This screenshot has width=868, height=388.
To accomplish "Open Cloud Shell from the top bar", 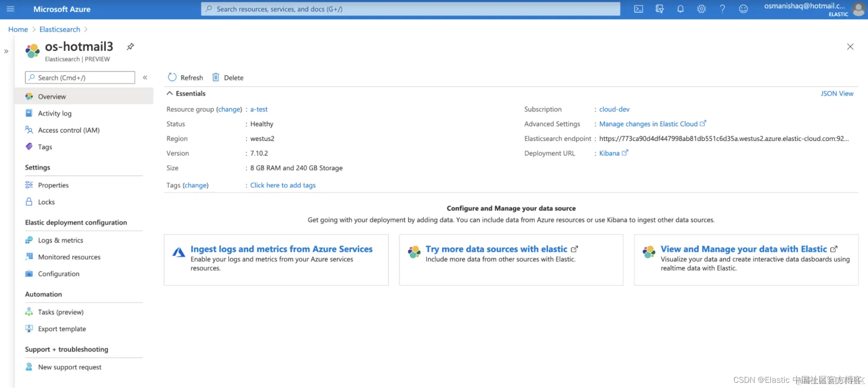I will coord(638,9).
